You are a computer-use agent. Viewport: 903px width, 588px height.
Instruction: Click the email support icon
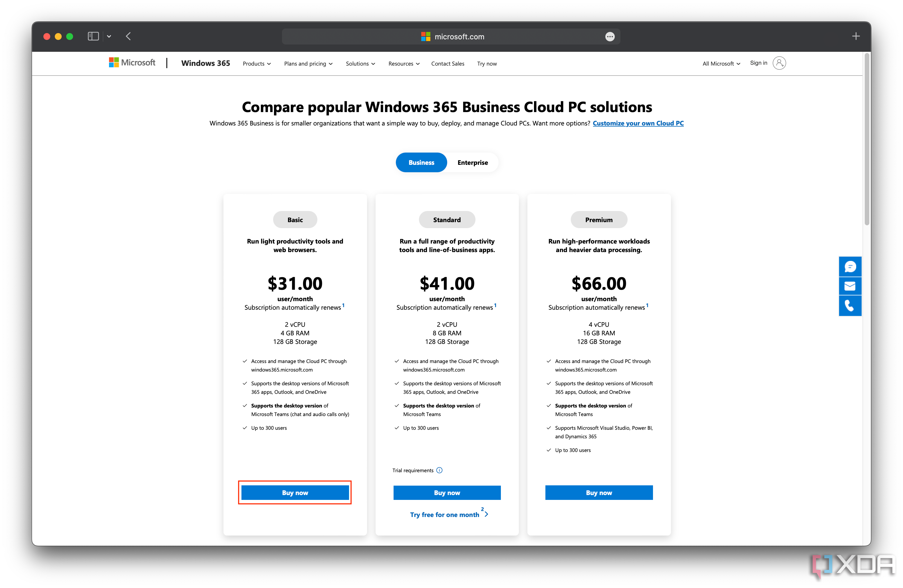pyautogui.click(x=850, y=286)
